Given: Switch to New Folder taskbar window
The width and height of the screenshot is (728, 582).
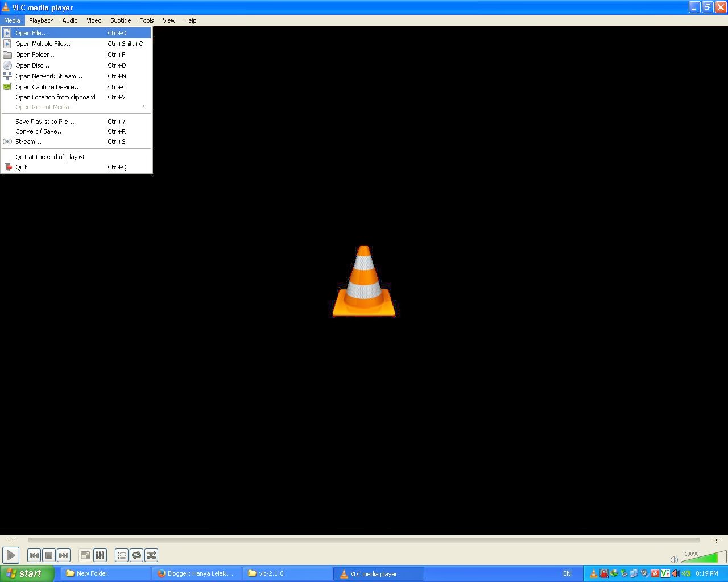Looking at the screenshot, I should coord(105,573).
